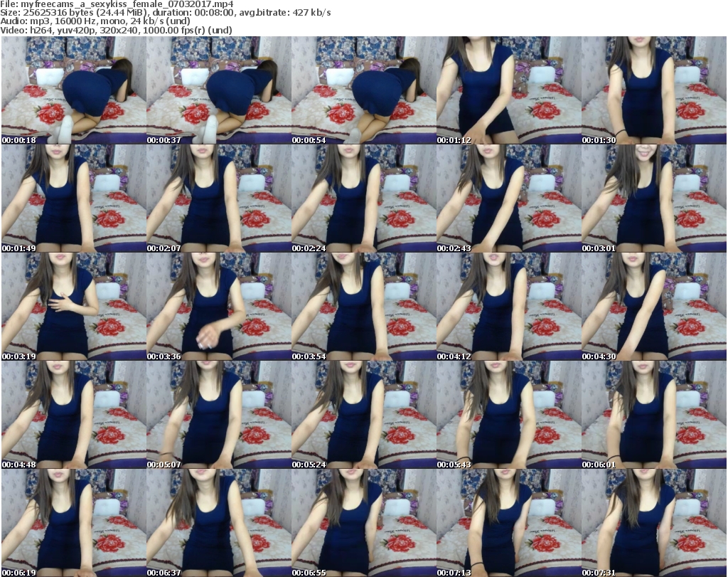
Task: Click the 'Video: h264, yuv420p' info line
Action: [116, 30]
